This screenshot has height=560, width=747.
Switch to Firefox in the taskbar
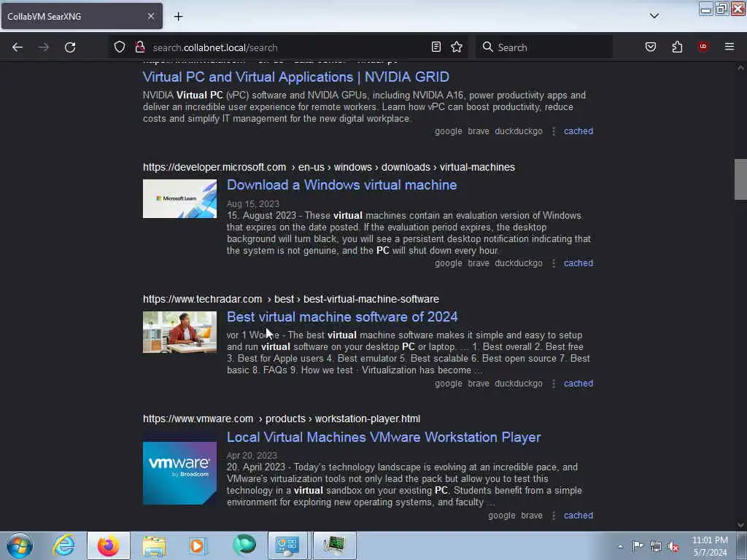click(109, 545)
